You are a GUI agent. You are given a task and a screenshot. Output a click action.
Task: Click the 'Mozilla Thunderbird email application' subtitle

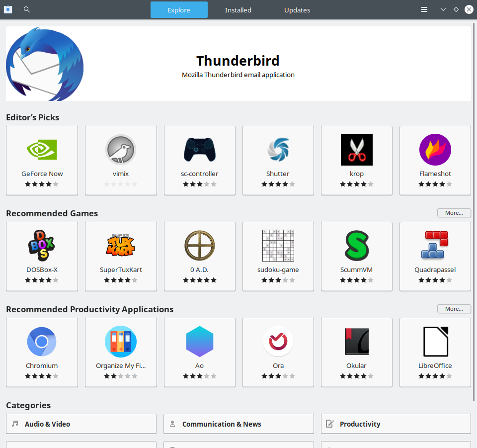[x=238, y=75]
